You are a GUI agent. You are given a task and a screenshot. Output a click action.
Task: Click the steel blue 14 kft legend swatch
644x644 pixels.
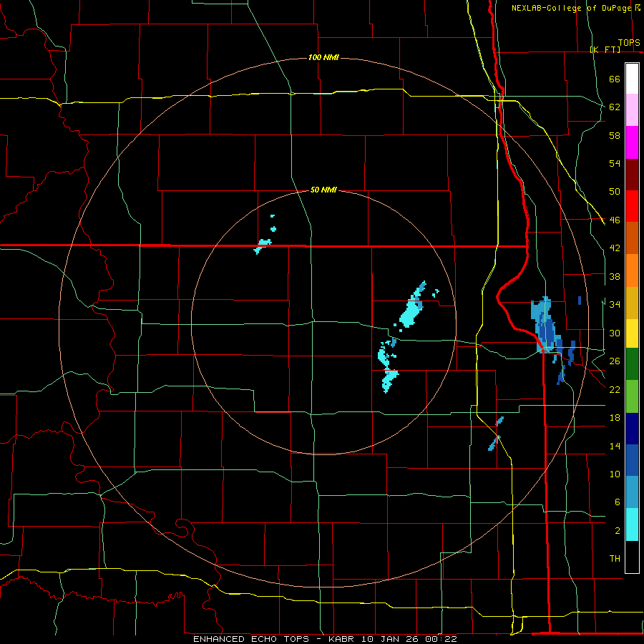click(x=632, y=492)
